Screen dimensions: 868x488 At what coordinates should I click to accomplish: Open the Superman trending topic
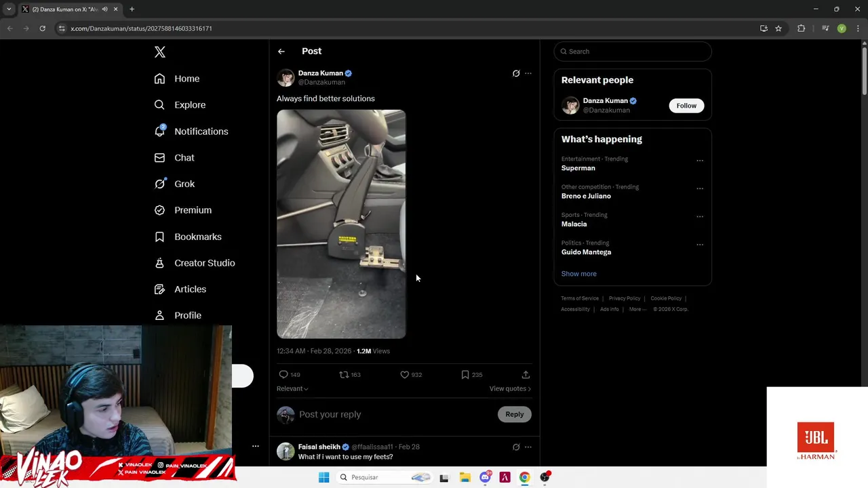click(578, 168)
